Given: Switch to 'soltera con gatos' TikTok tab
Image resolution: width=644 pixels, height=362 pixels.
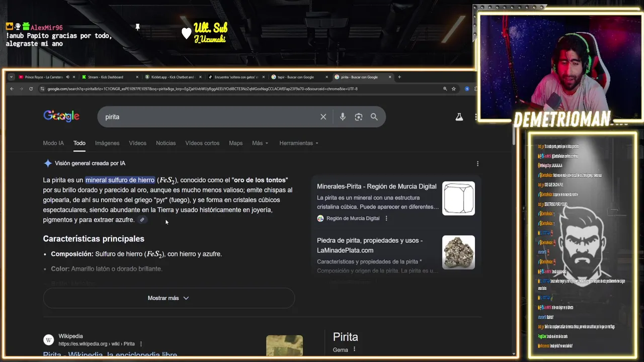Looking at the screenshot, I should coord(235,77).
